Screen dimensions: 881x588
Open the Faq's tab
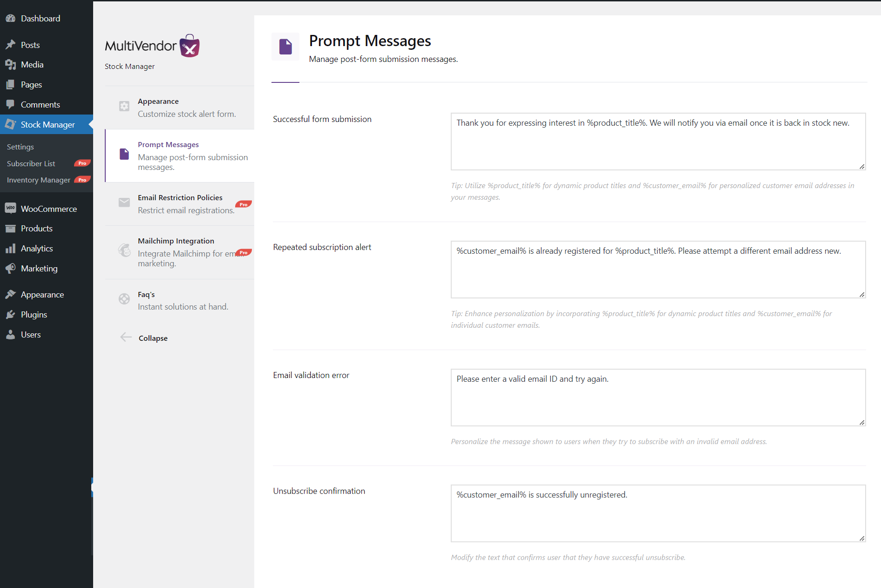click(180, 300)
